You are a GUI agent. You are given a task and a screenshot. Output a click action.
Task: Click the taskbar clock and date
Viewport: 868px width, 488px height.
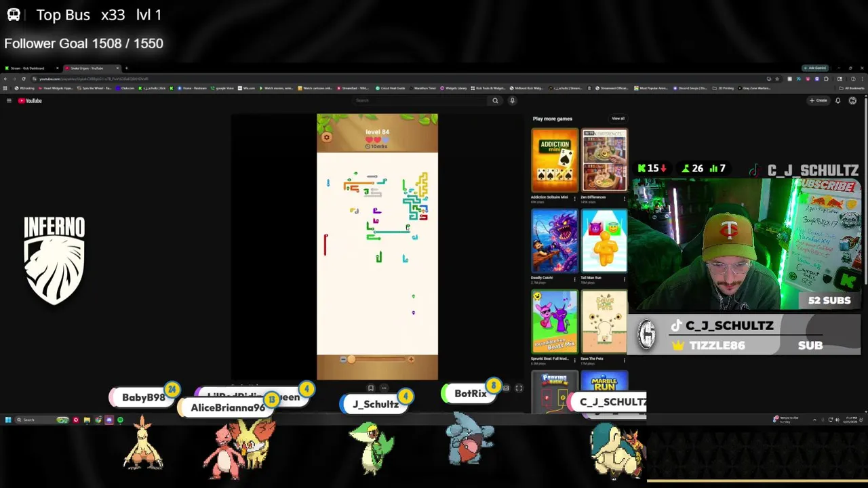tap(851, 420)
